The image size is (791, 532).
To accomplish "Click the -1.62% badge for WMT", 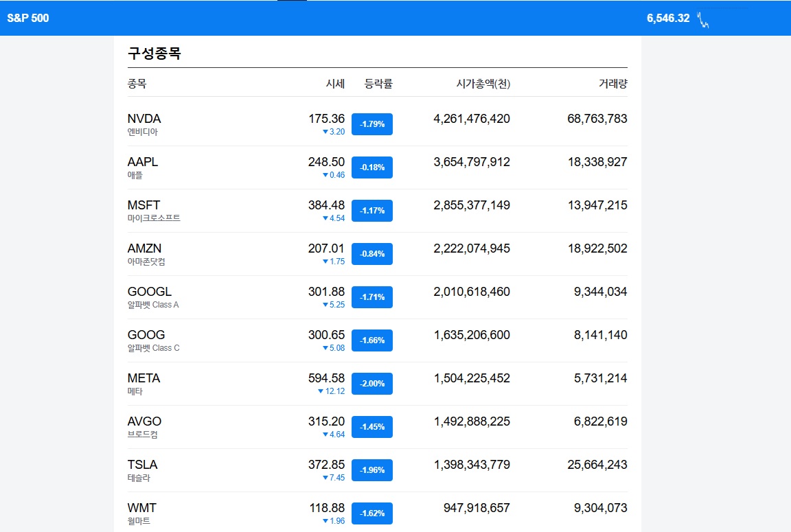I will coord(372,513).
